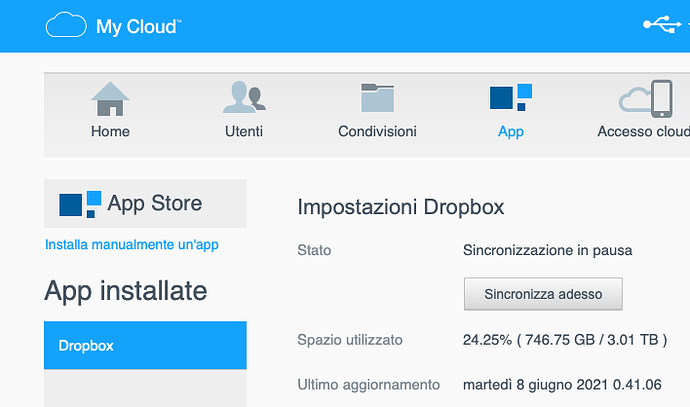Click the Ultimo aggiornamento label
The width and height of the screenshot is (690, 407).
click(369, 385)
